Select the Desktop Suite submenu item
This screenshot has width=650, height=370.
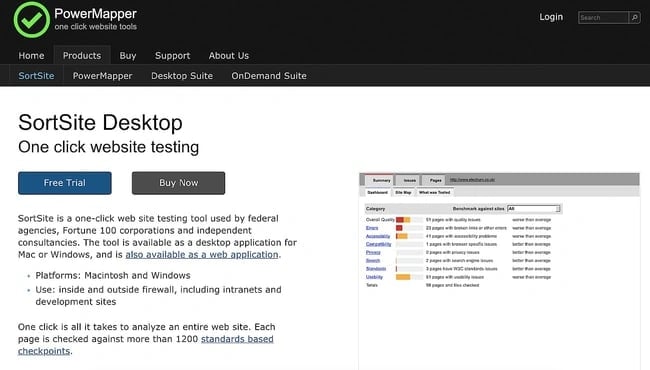point(182,76)
